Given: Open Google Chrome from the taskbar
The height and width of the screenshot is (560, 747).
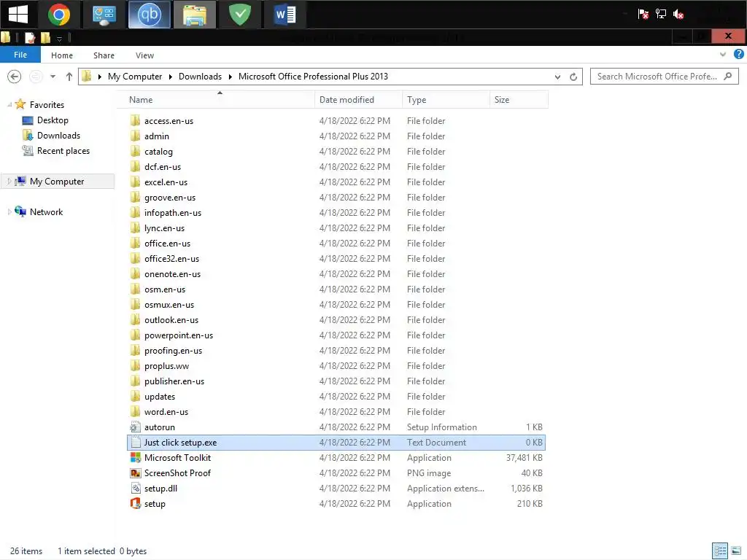Looking at the screenshot, I should coord(58,15).
